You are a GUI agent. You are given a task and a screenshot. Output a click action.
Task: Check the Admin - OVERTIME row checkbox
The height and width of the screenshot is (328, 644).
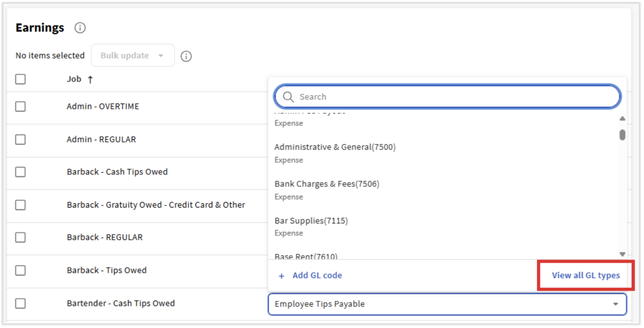[x=20, y=106]
